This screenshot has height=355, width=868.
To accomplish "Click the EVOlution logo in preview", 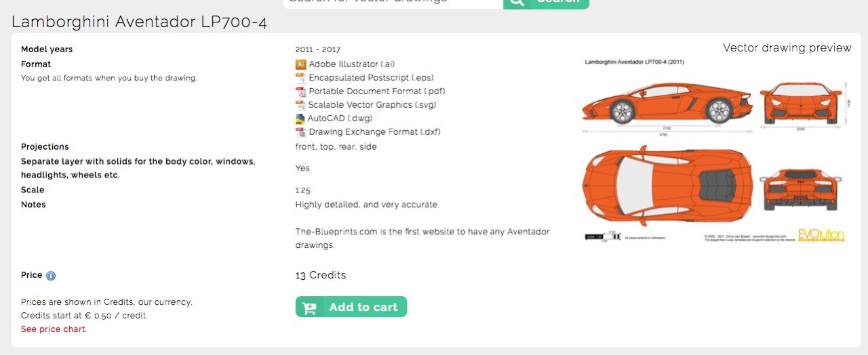I will point(821,235).
